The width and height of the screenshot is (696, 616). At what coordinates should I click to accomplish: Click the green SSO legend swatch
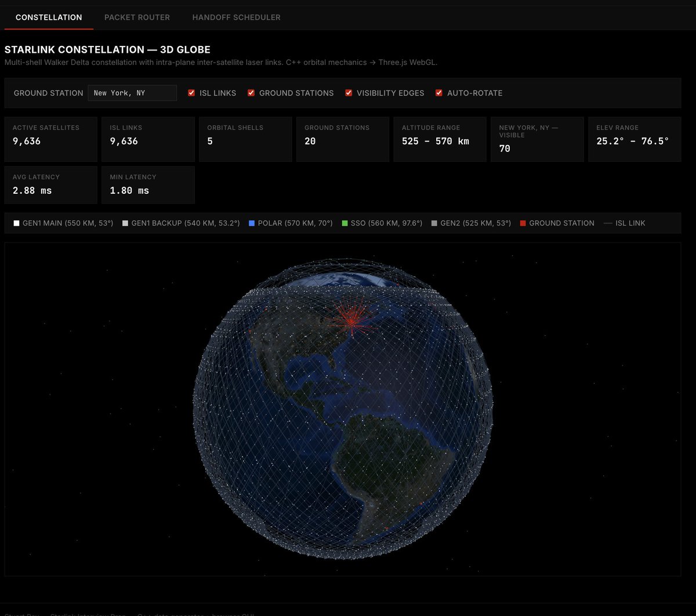(x=345, y=223)
